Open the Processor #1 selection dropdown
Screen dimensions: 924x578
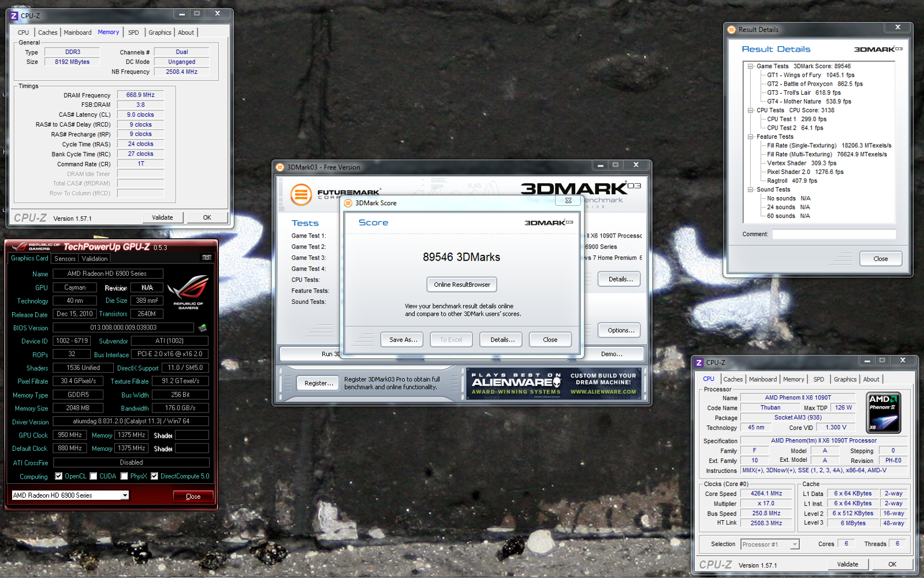[x=795, y=544]
